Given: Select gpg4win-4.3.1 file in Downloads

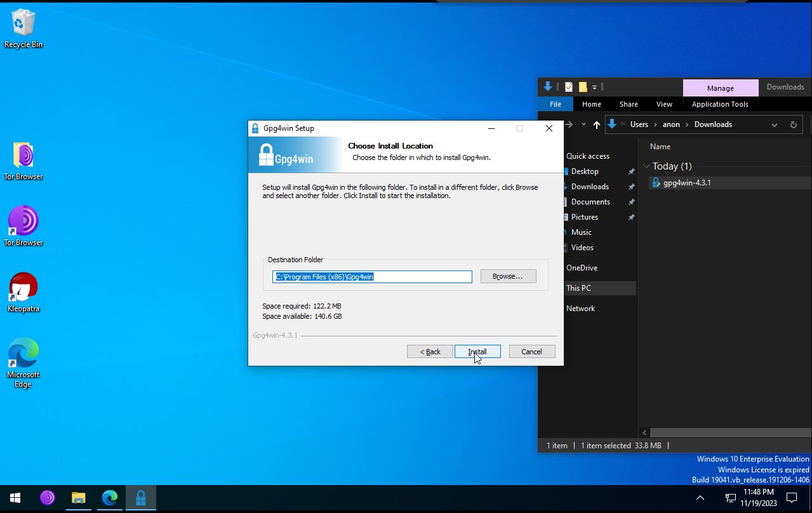Looking at the screenshot, I should tap(687, 183).
